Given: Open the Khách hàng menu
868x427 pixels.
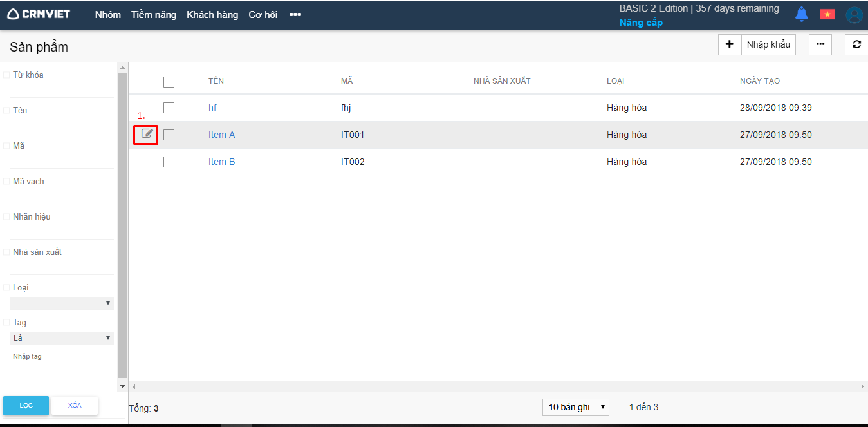Looking at the screenshot, I should tap(212, 15).
